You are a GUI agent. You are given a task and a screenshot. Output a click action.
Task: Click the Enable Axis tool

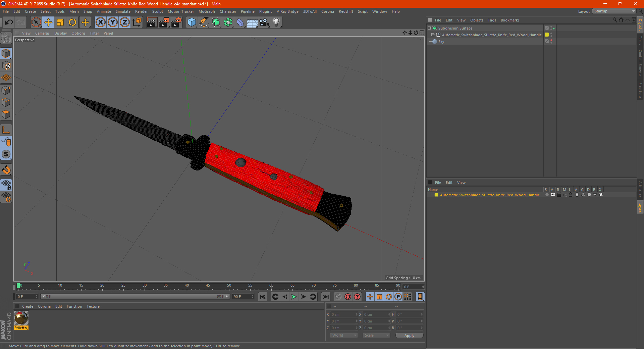coord(6,130)
